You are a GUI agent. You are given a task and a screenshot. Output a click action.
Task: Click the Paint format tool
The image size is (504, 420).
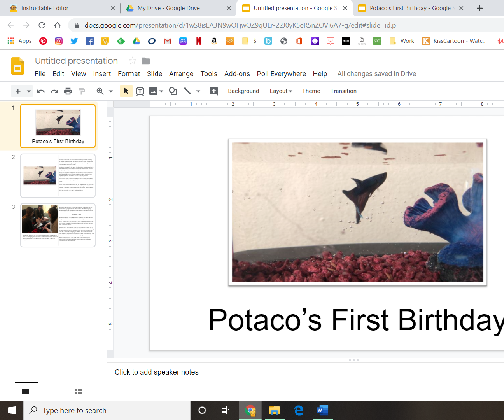coord(82,91)
